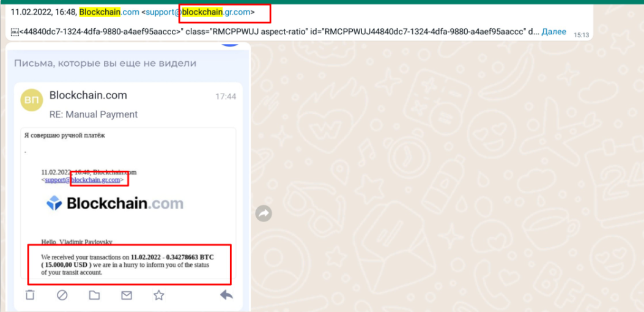644x312 pixels.
Task: Click support@ email link in top message
Action: [198, 12]
